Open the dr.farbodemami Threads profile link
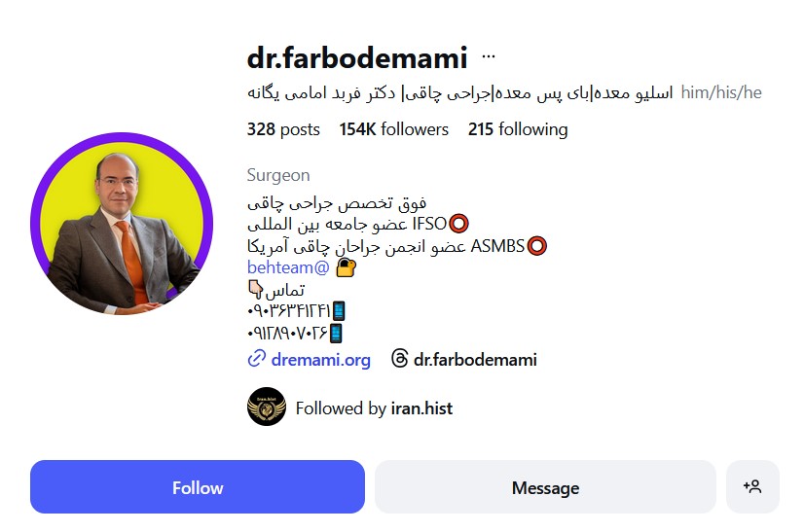 click(x=475, y=359)
